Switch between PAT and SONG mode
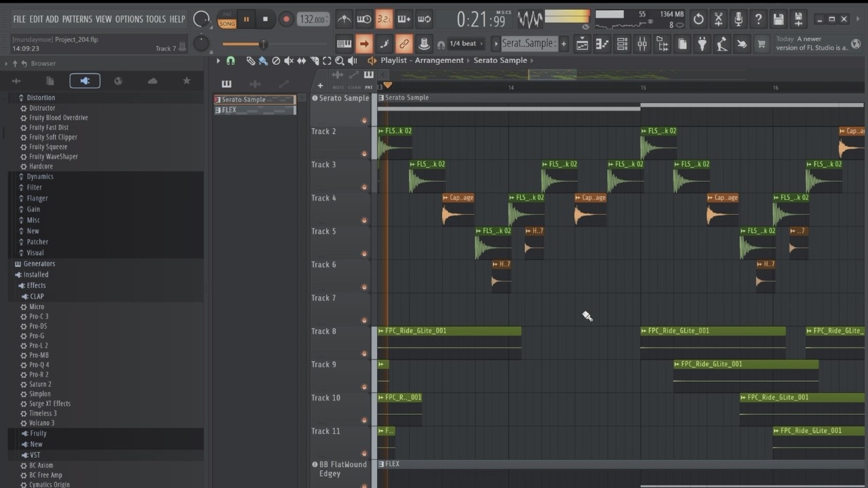Image resolution: width=868 pixels, height=488 pixels. point(227,20)
